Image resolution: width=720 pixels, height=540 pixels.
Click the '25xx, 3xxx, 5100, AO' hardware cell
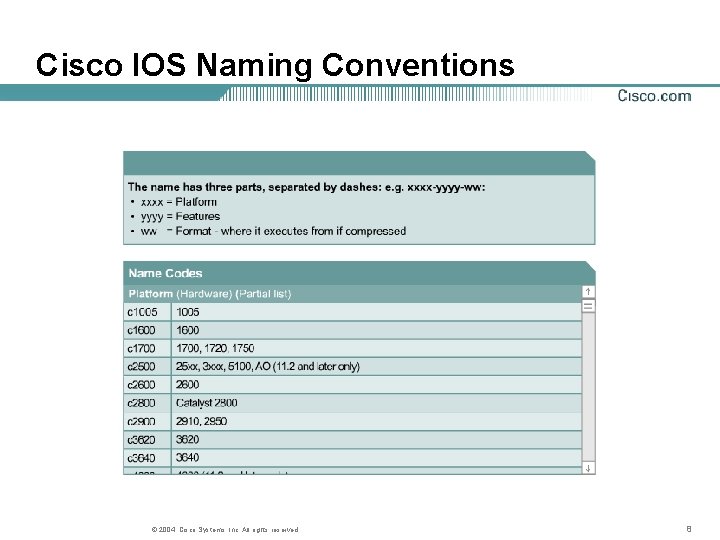click(377, 366)
